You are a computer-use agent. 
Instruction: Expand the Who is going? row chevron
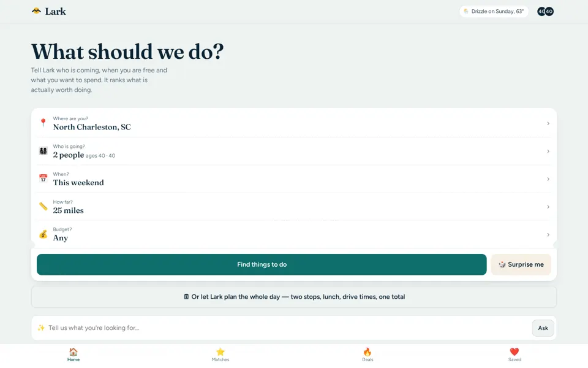pos(548,151)
